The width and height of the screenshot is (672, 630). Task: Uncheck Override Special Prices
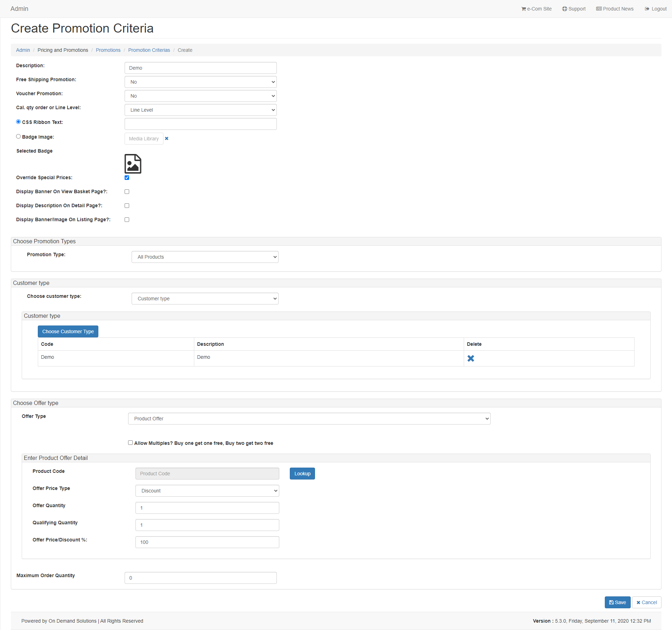127,178
